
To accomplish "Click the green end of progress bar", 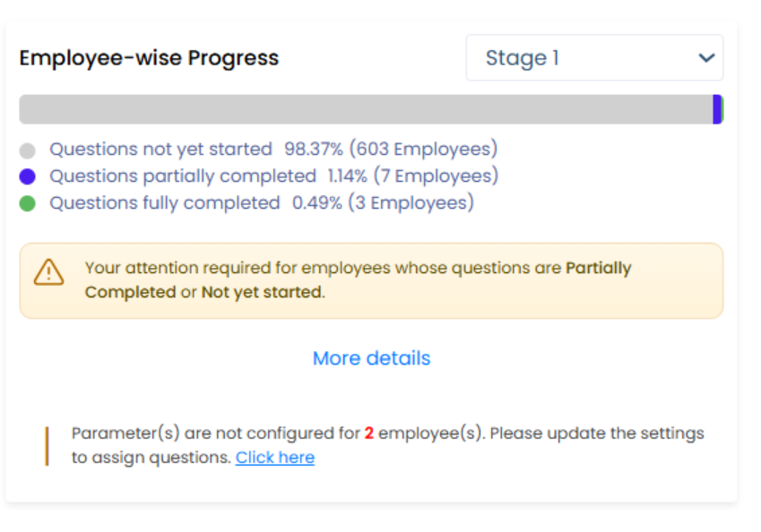I will 722,109.
